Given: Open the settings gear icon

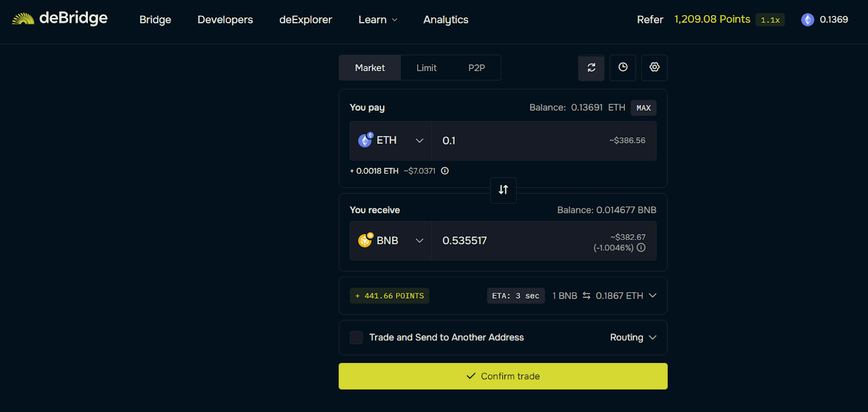Looking at the screenshot, I should click(x=654, y=67).
